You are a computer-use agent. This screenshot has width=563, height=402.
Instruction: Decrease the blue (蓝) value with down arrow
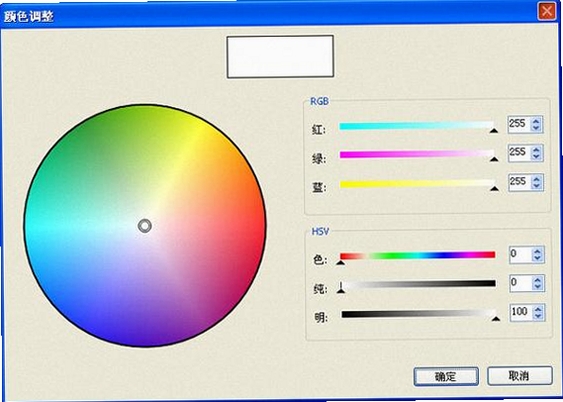(x=536, y=186)
